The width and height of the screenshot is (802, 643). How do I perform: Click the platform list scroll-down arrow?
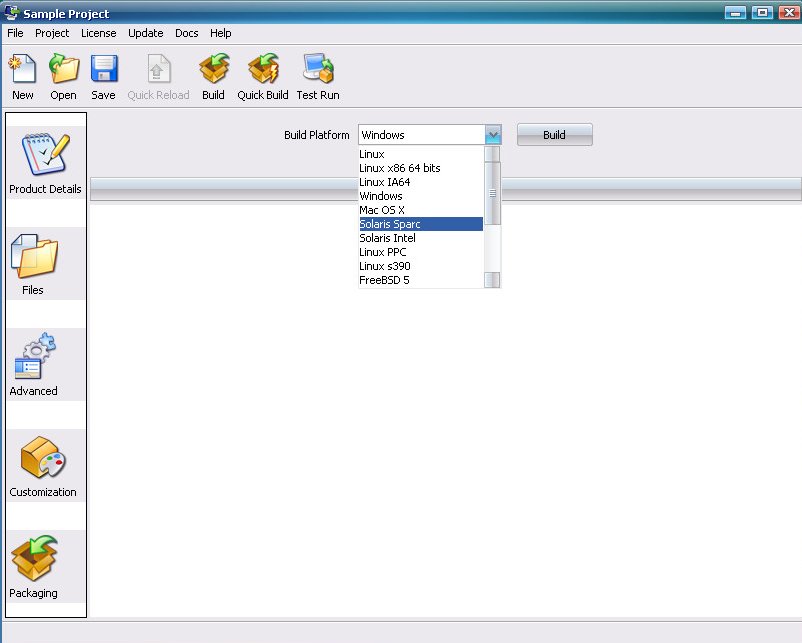pyautogui.click(x=492, y=280)
